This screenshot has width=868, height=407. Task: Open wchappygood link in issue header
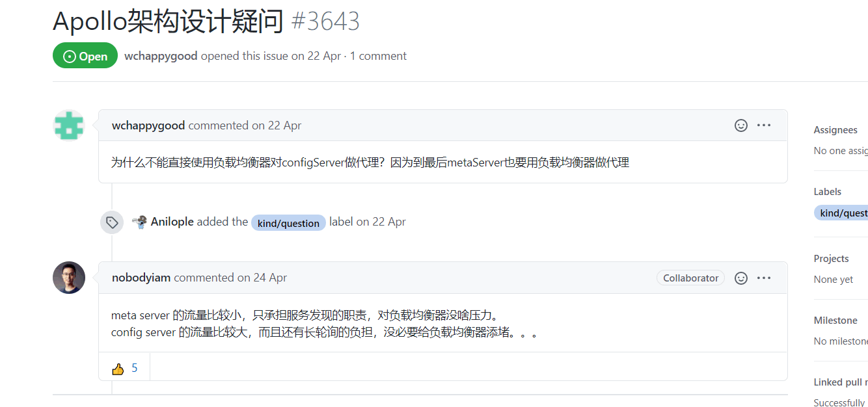(161, 56)
